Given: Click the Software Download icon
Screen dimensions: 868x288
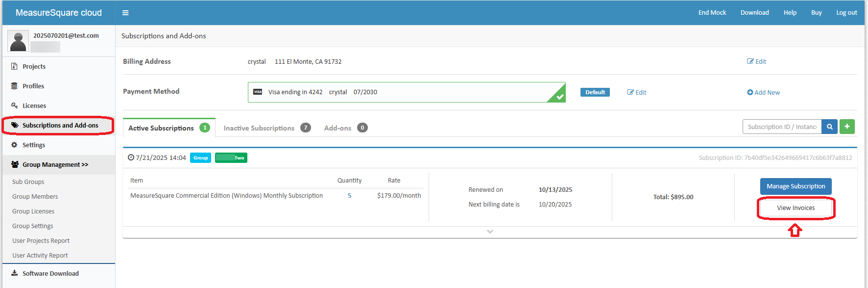Looking at the screenshot, I should point(15,273).
